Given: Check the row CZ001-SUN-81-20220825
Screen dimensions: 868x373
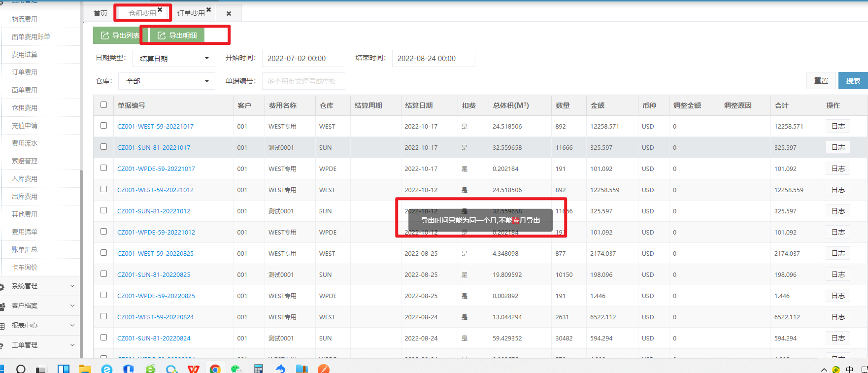Looking at the screenshot, I should (103, 274).
